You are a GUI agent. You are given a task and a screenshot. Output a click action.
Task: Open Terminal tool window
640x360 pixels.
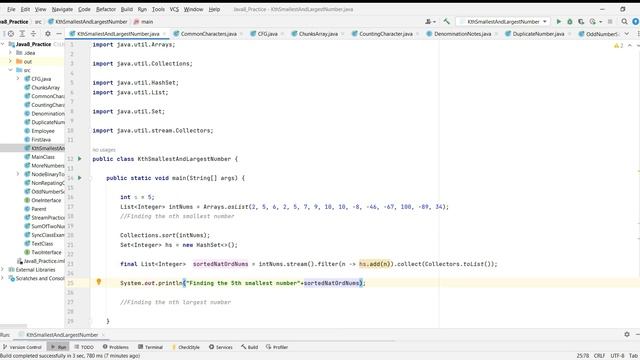(x=150, y=347)
